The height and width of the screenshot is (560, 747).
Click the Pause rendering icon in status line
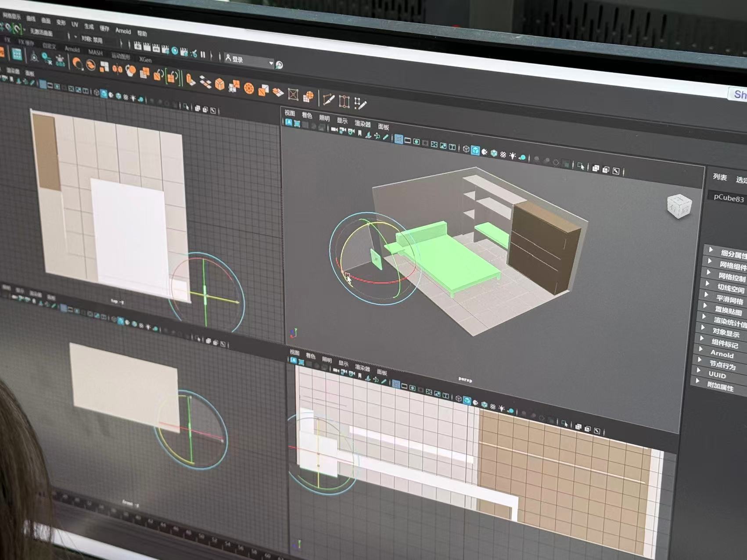point(203,54)
